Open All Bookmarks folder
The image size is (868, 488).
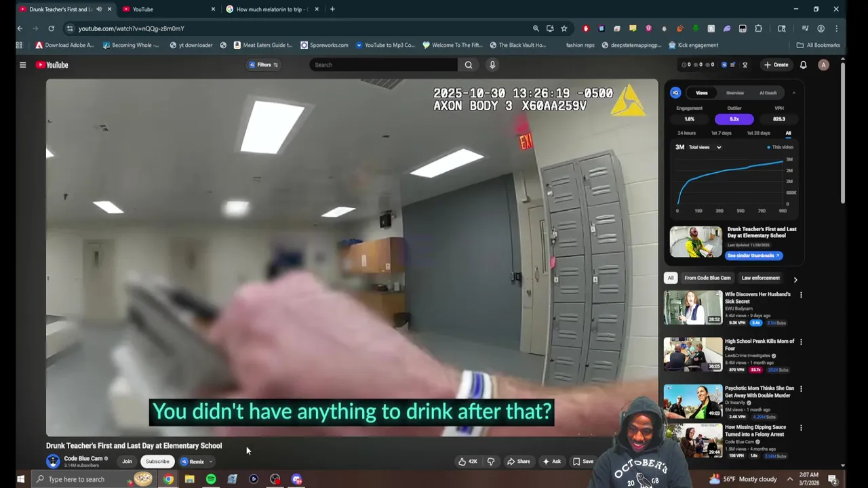point(818,45)
